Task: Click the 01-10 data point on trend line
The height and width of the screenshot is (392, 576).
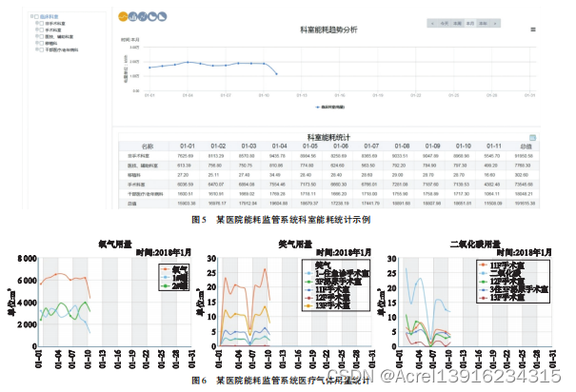Action: click(264, 64)
